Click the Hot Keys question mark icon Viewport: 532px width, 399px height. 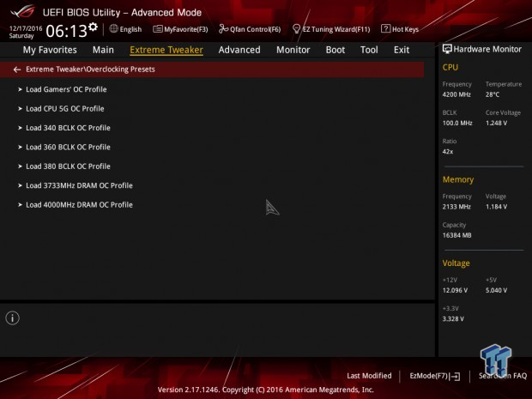click(385, 28)
